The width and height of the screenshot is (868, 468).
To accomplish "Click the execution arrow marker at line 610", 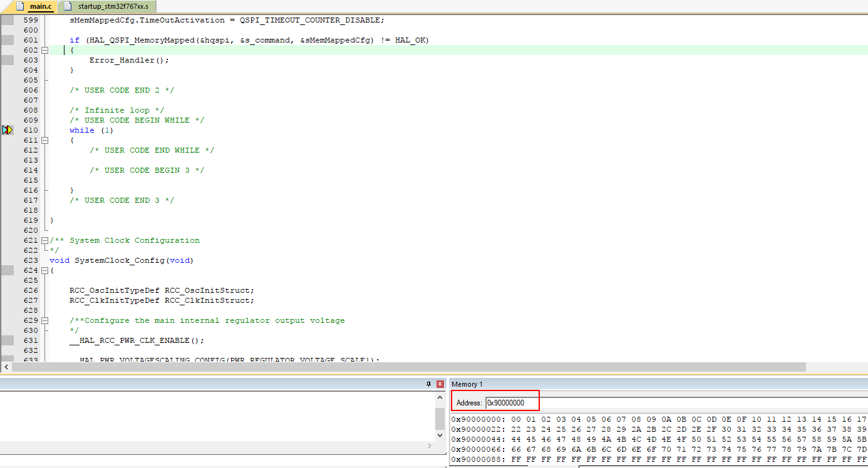I will click(x=8, y=130).
